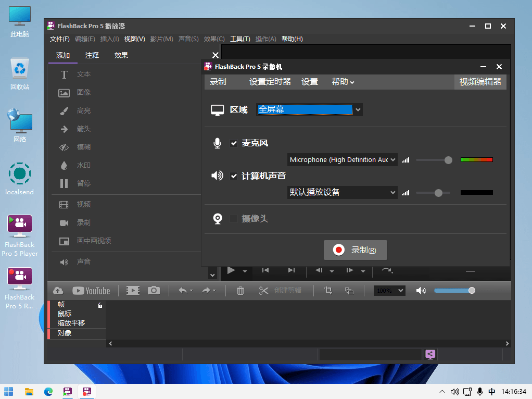Open the redo history dropdown arrow
This screenshot has width=532, height=399.
pos(214,291)
